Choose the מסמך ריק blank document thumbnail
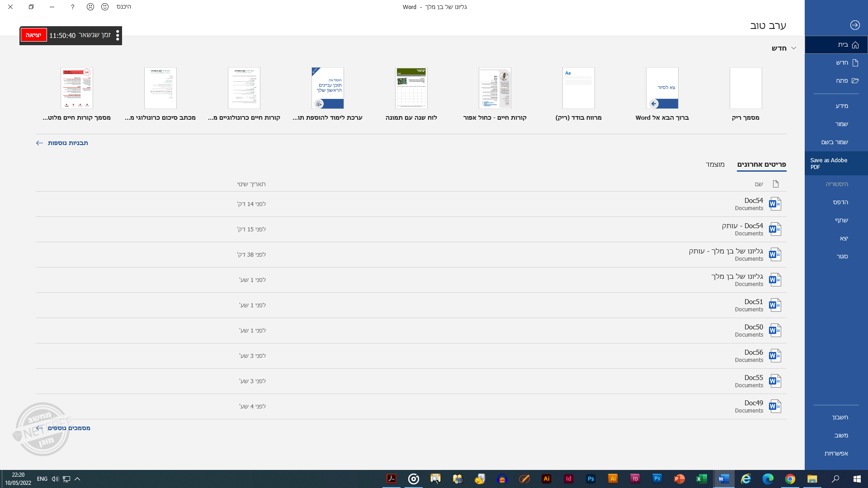 pos(745,89)
